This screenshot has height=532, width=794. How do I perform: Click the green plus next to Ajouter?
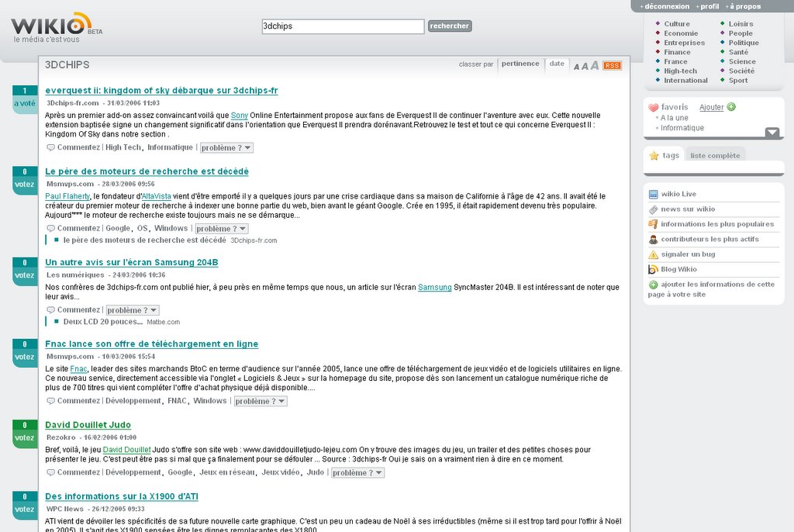[x=731, y=106]
